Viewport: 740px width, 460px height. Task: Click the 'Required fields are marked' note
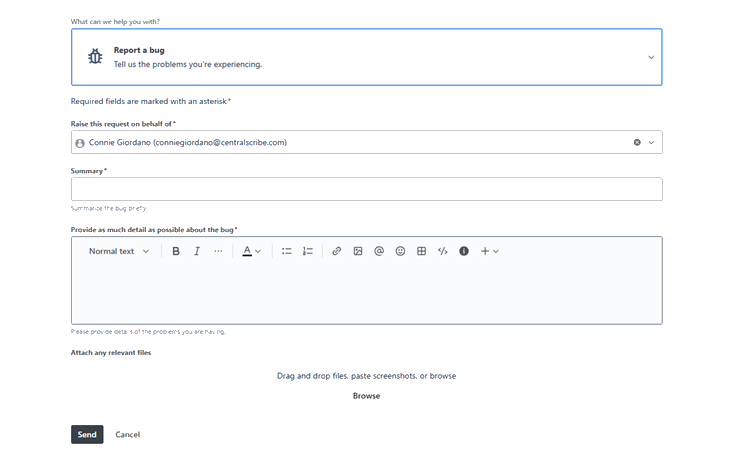point(149,101)
